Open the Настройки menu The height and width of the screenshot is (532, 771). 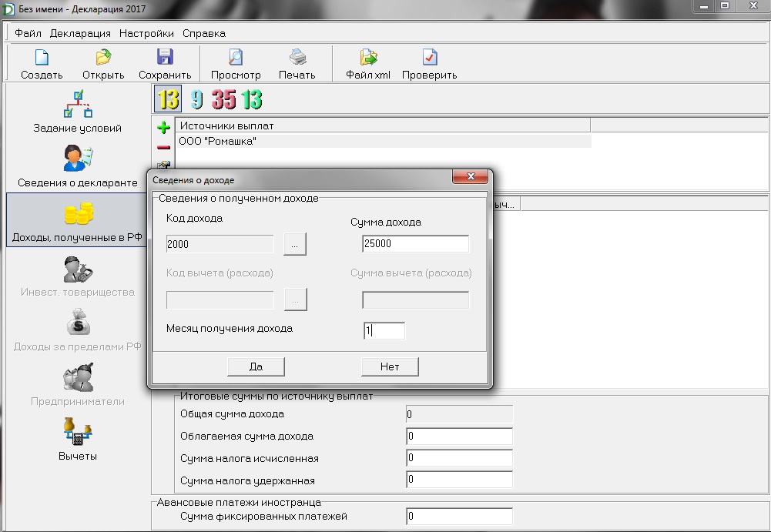pos(146,33)
